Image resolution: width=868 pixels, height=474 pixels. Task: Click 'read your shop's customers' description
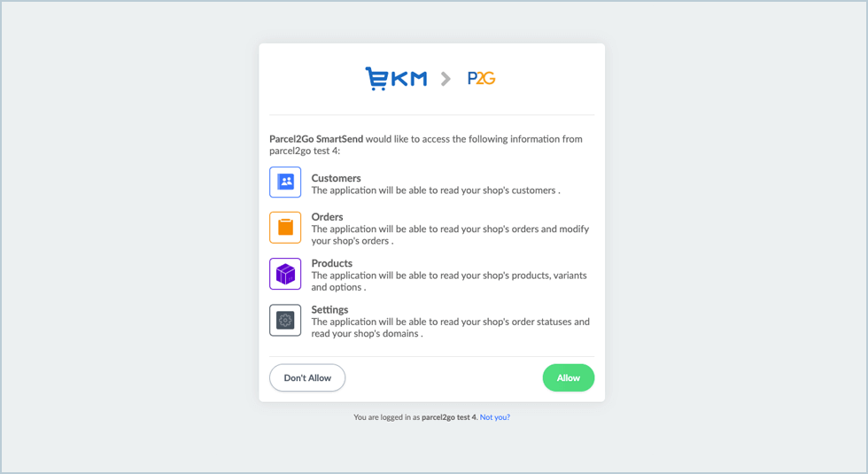coord(436,190)
